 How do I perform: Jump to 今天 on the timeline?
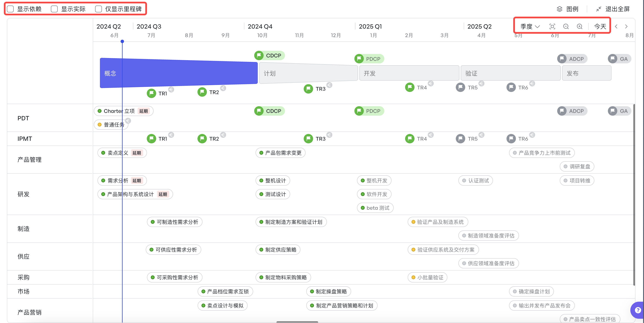point(600,26)
